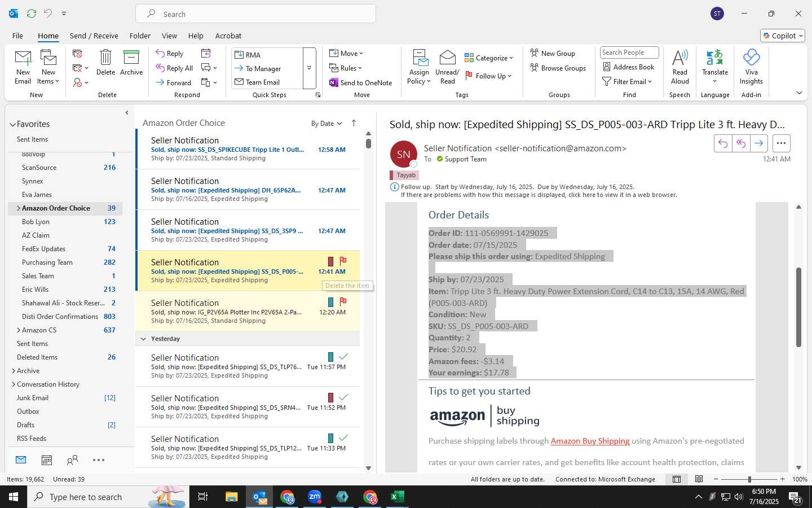Open the Follow Up dropdown
The image size is (812, 508).
(x=488, y=76)
